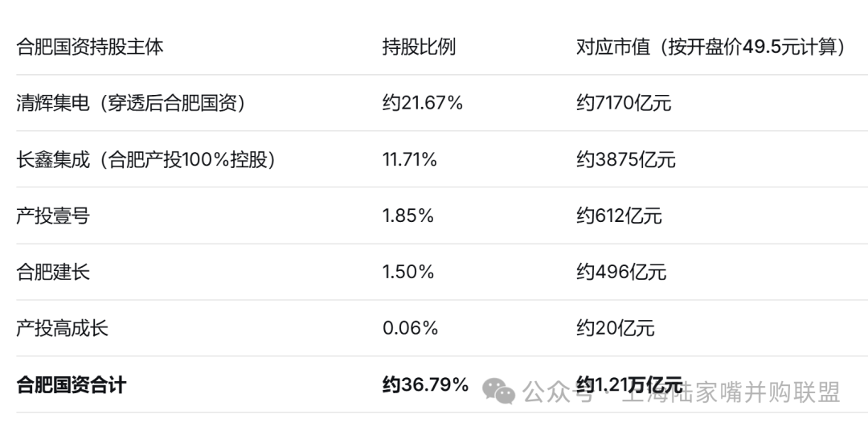Select the 长鑫集成 row name cell

click(145, 160)
